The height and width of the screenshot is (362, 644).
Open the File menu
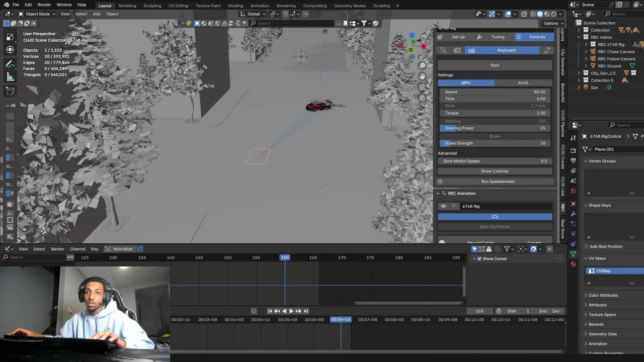point(16,5)
